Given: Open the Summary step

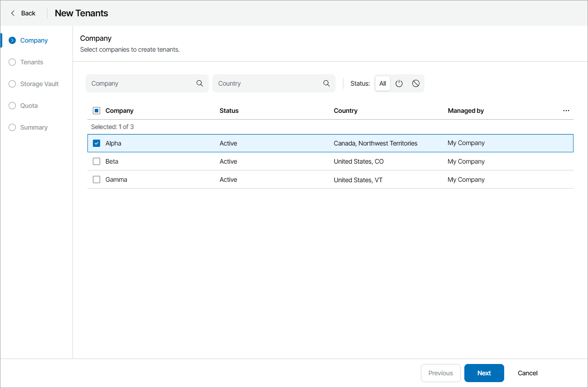Looking at the screenshot, I should tap(34, 127).
